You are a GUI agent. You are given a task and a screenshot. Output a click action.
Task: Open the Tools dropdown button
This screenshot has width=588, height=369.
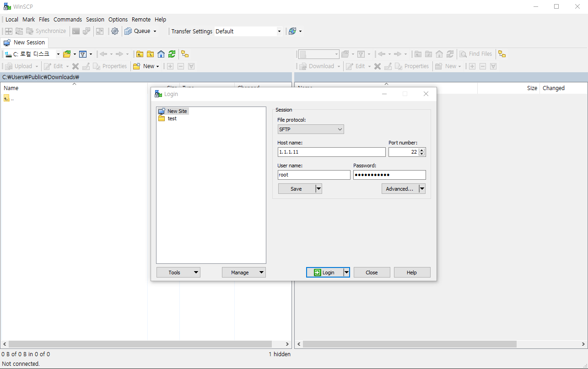tap(178, 273)
